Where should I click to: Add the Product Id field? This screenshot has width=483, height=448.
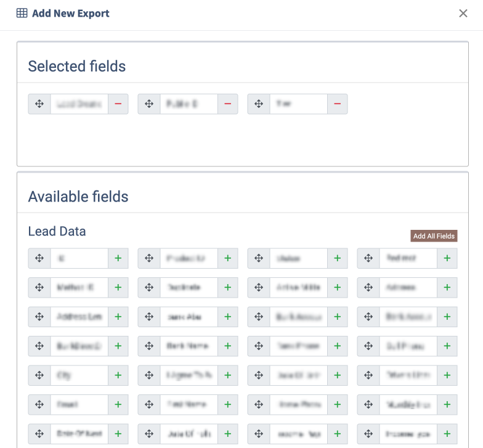click(228, 258)
